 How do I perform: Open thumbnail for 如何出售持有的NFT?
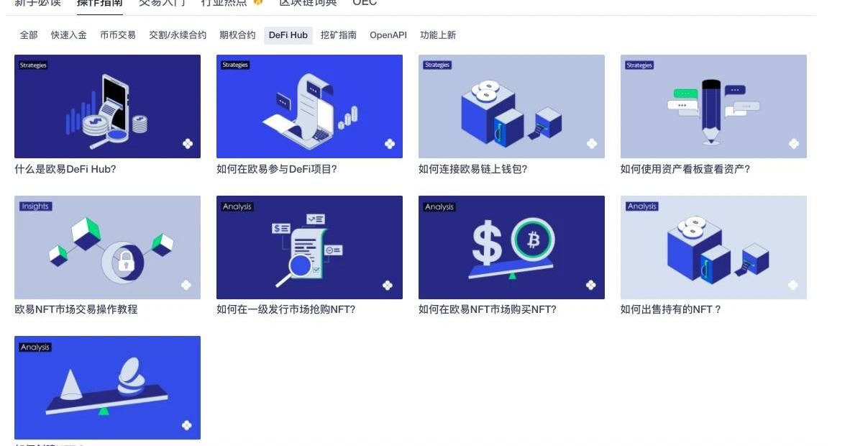point(713,247)
